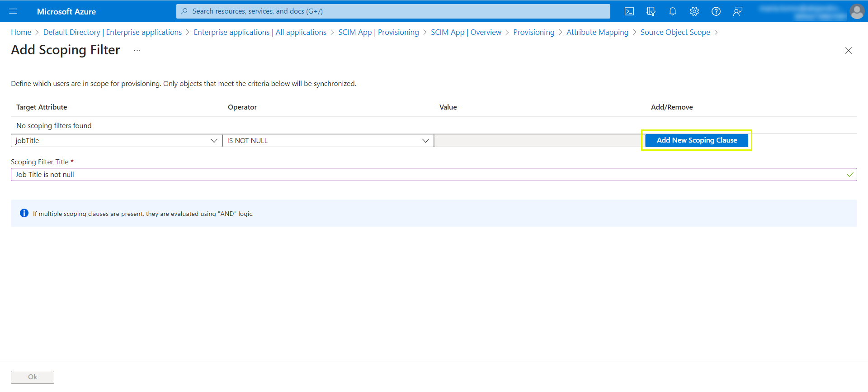Click Add New Scoping Clause button
This screenshot has width=868, height=392.
pos(697,140)
